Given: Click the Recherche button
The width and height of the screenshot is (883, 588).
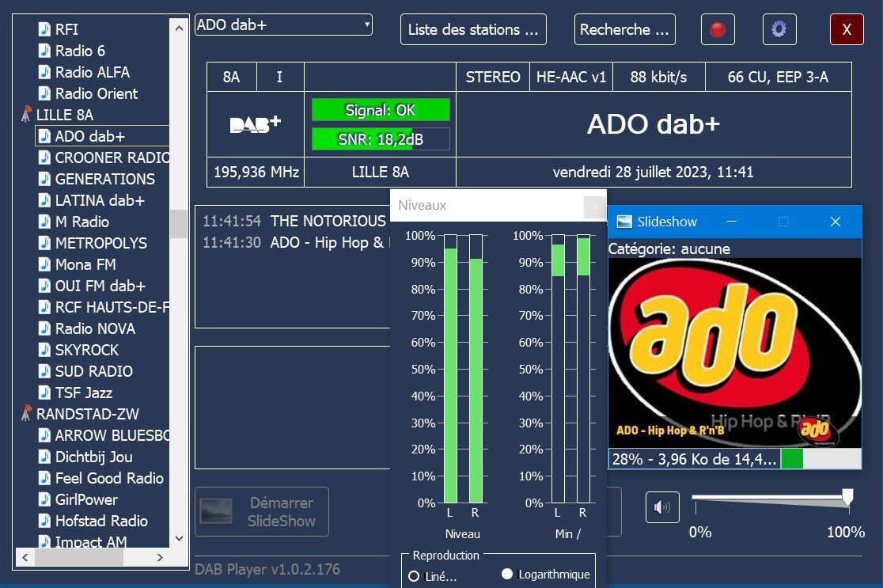Looking at the screenshot, I should 624,29.
